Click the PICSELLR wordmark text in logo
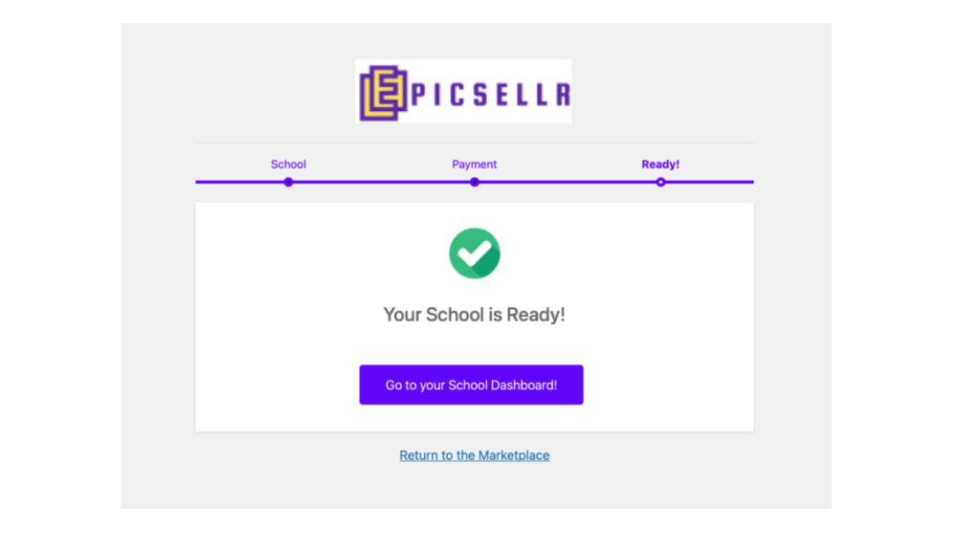 [491, 95]
